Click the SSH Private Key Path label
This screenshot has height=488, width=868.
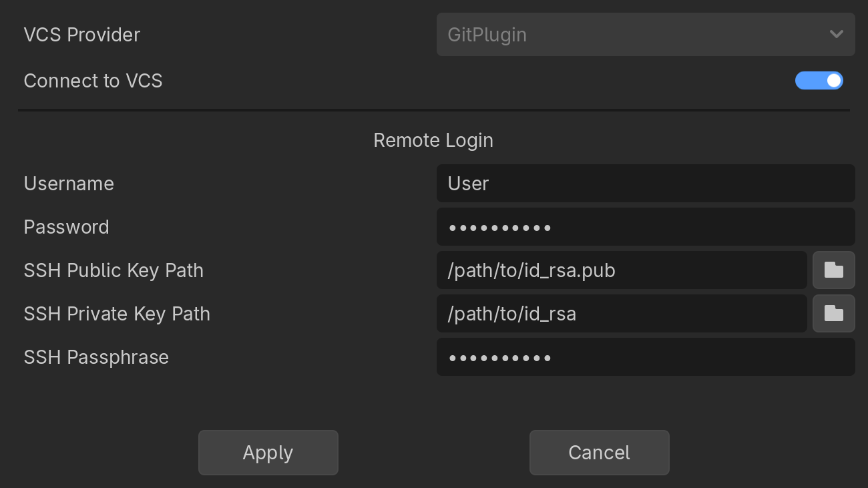tap(117, 314)
